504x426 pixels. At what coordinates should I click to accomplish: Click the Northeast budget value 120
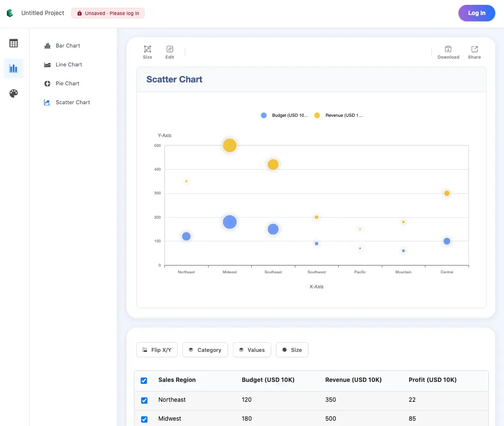click(x=246, y=400)
